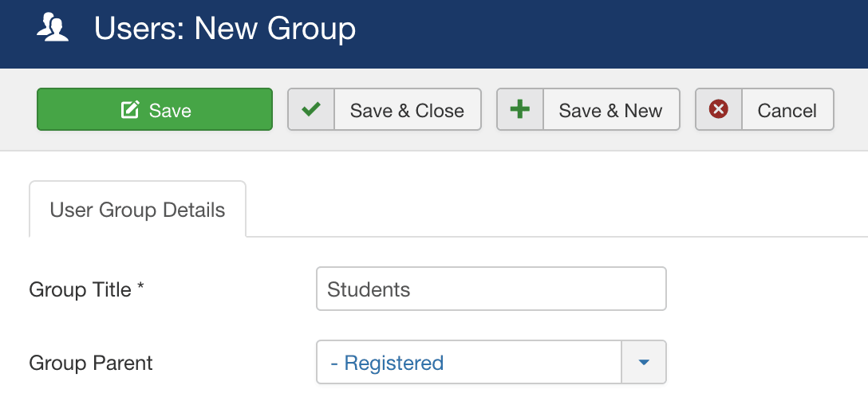Click the pencil edit icon on Save
Screen dimensions: 868x405
[x=129, y=109]
